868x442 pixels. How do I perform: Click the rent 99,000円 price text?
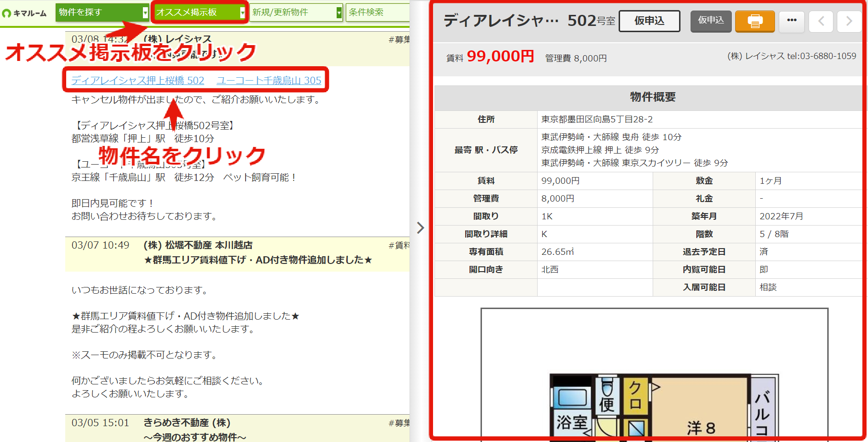tap(500, 56)
